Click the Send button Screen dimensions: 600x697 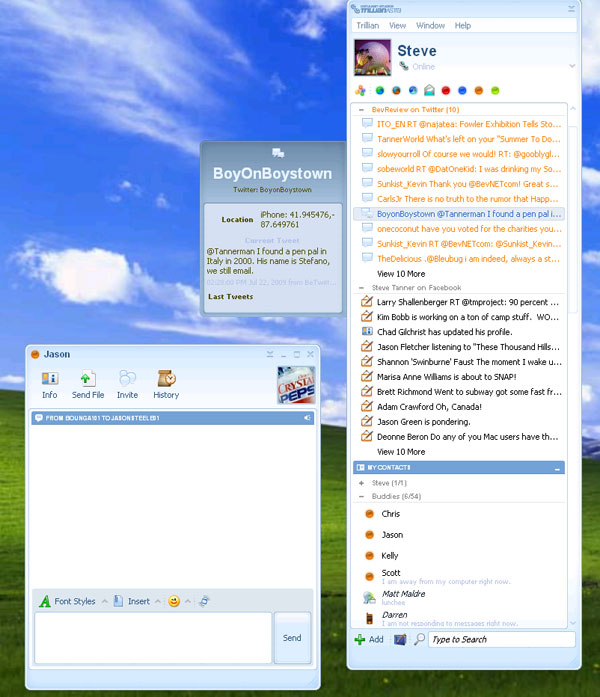[x=292, y=638]
